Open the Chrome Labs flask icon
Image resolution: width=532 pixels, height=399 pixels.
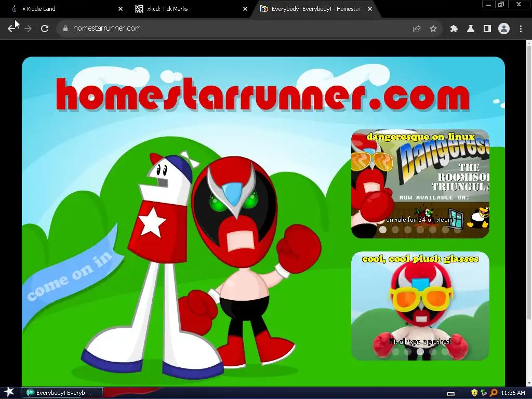471,29
